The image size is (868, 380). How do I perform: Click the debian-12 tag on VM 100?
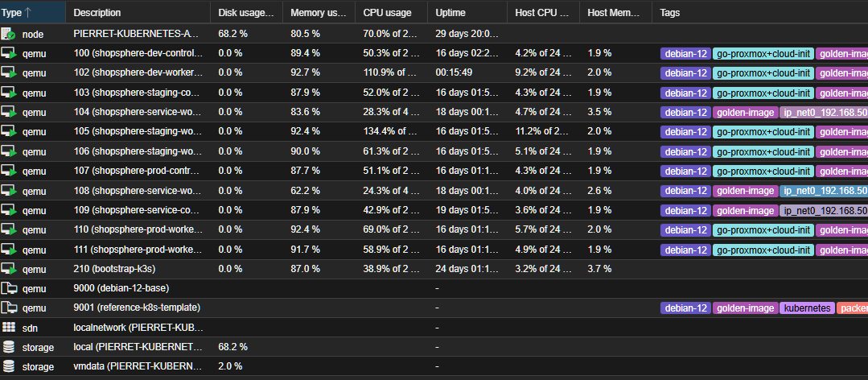pos(685,54)
